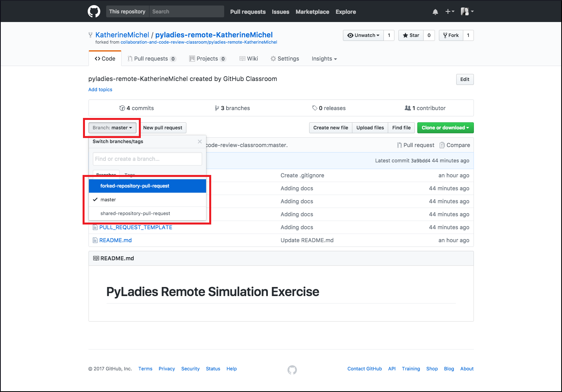Click footer Status link

pyautogui.click(x=213, y=369)
